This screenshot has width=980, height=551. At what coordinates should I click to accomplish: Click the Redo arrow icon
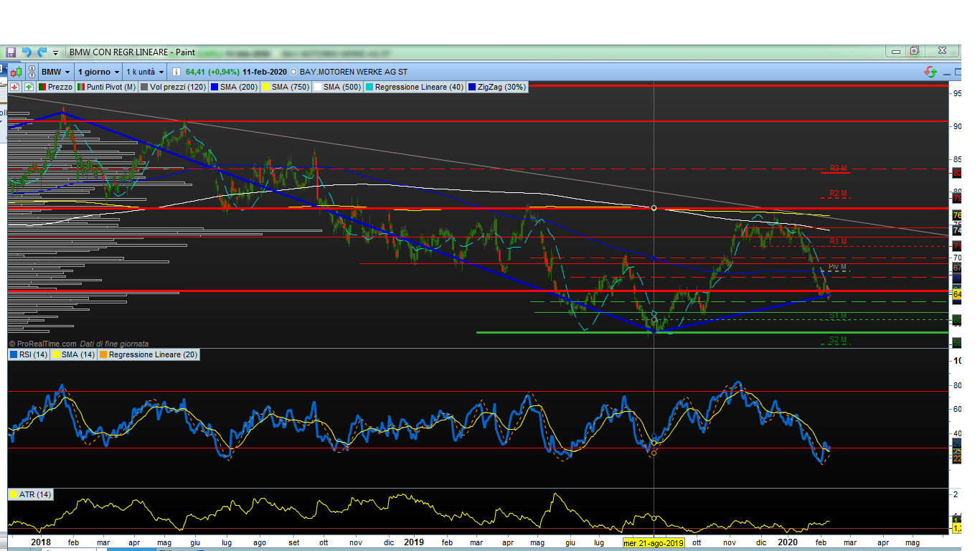tap(42, 52)
